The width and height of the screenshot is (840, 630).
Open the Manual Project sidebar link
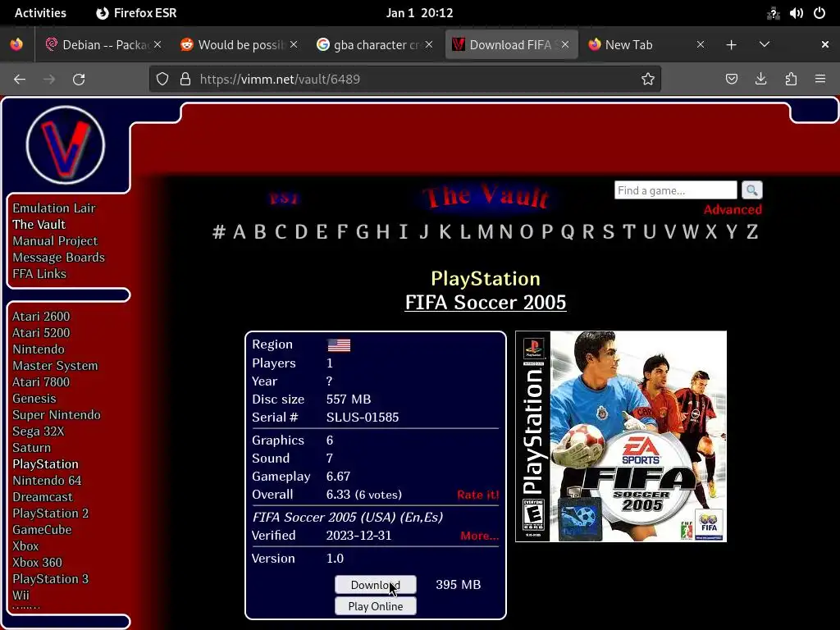coord(55,241)
